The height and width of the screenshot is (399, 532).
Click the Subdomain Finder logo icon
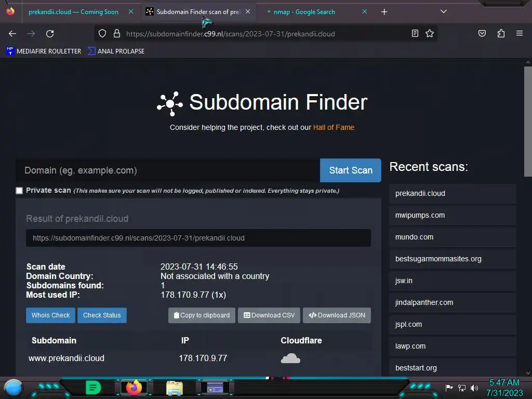[x=170, y=103]
